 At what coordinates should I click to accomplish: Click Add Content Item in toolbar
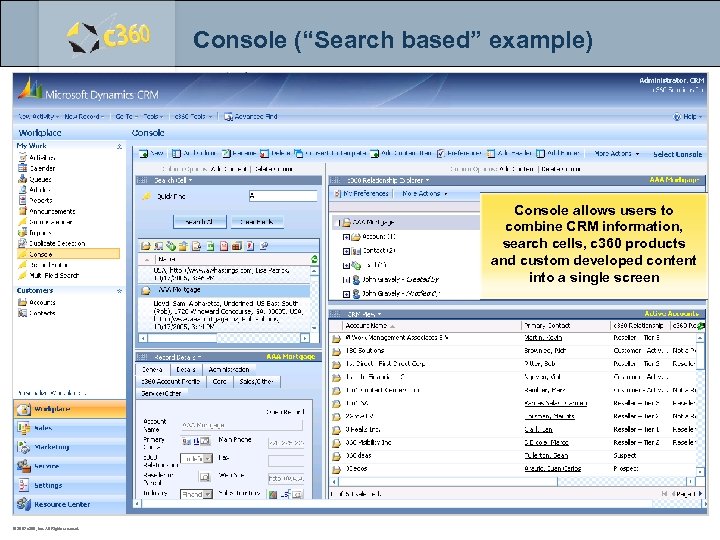coord(401,153)
